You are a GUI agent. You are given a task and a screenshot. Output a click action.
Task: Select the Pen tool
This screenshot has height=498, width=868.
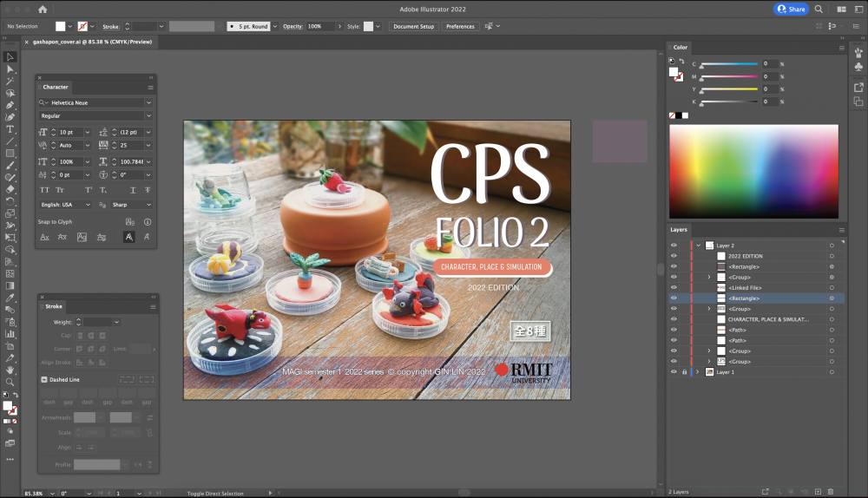click(x=10, y=105)
